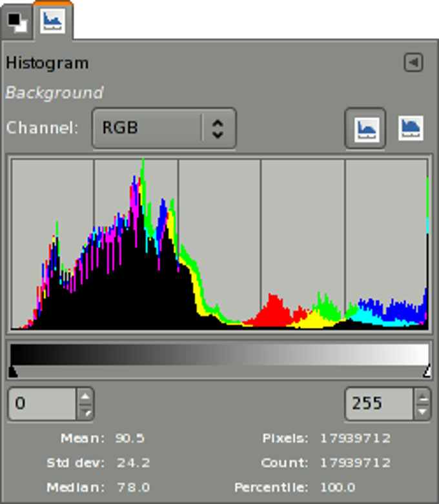Switch to the logarithmic histogram view

pos(410,128)
